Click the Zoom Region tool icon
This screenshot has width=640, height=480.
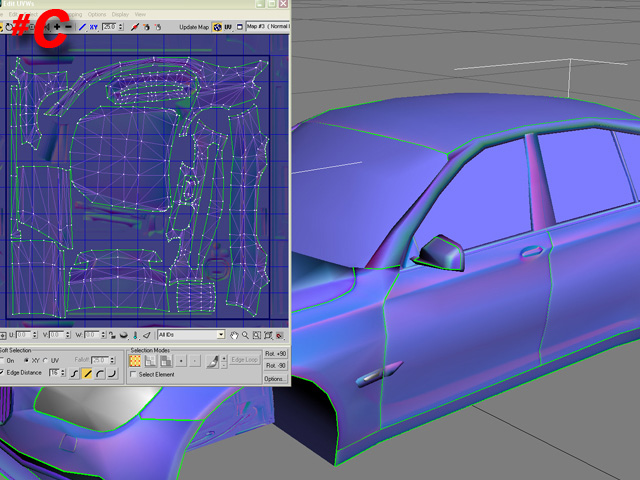point(257,335)
